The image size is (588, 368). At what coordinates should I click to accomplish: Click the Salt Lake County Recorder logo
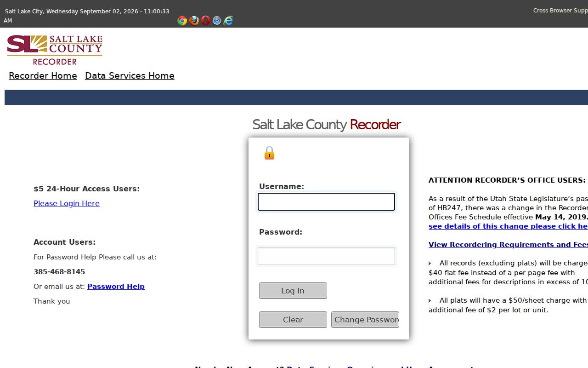click(x=55, y=50)
